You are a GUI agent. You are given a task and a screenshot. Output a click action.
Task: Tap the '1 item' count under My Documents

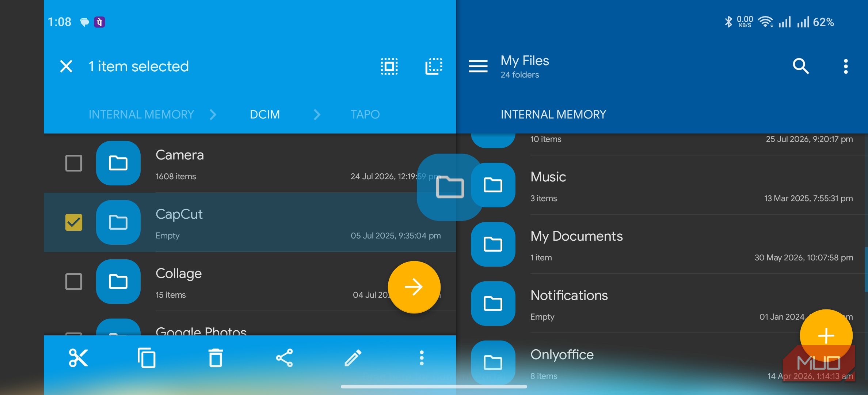point(541,257)
